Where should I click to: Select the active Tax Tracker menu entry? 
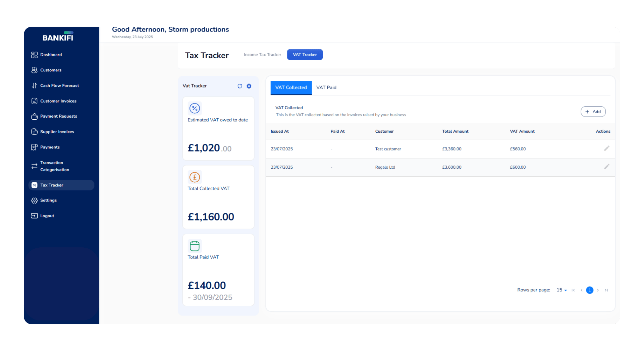tap(52, 185)
